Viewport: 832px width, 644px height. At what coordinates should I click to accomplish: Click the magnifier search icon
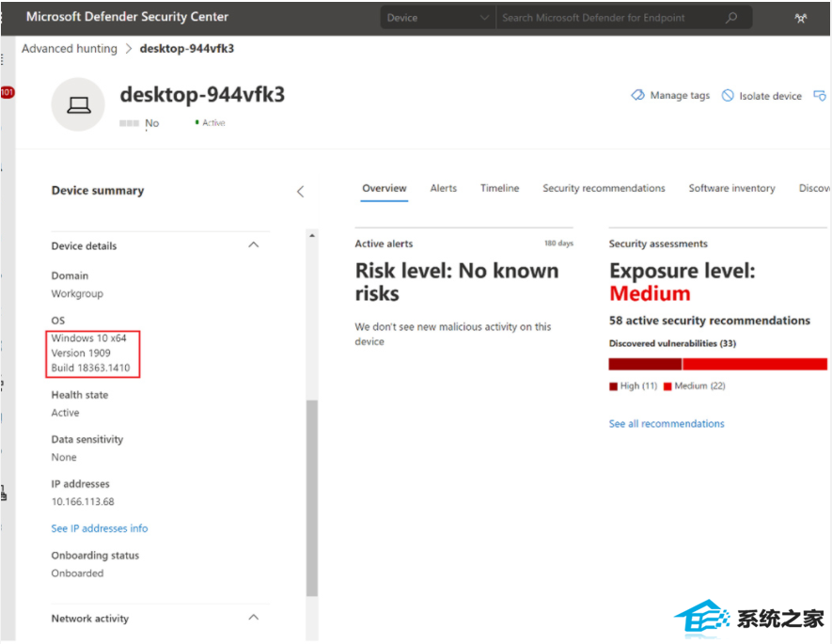731,18
